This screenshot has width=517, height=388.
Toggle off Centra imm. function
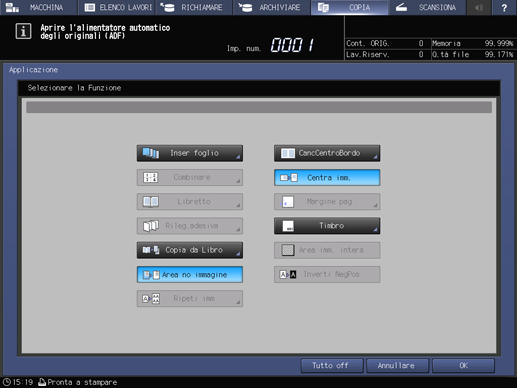click(x=327, y=178)
